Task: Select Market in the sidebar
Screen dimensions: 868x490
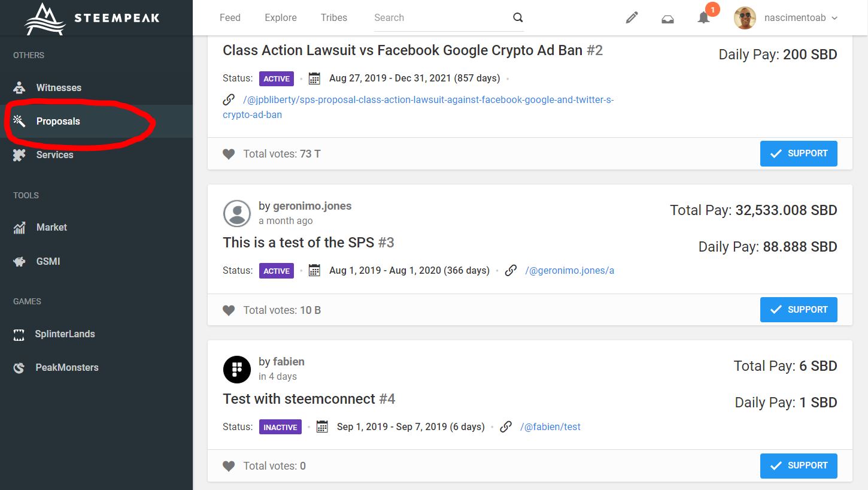Action: 96,228
